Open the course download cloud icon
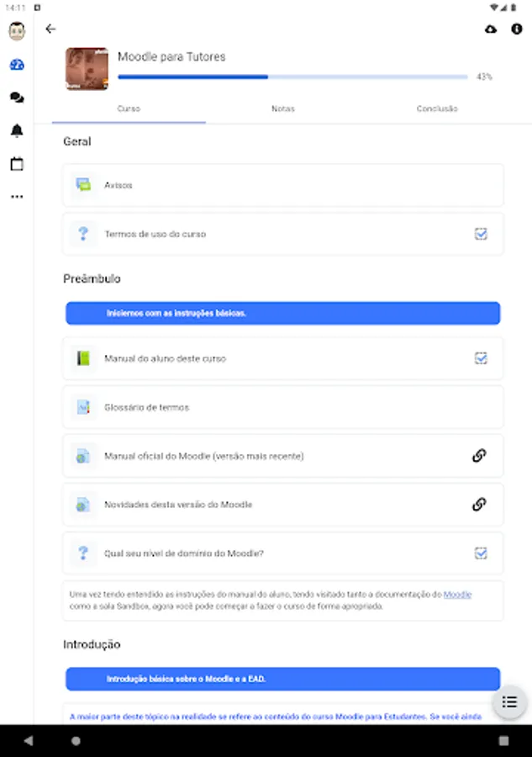 491,29
